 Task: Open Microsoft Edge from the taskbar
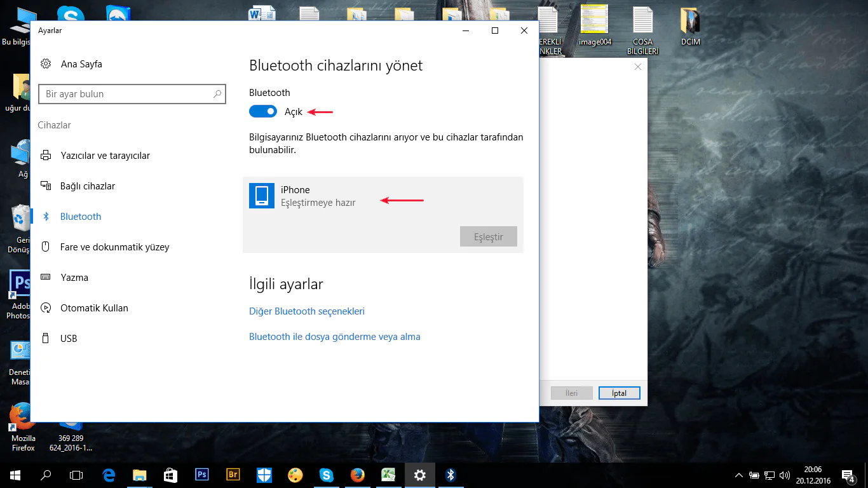(109, 475)
